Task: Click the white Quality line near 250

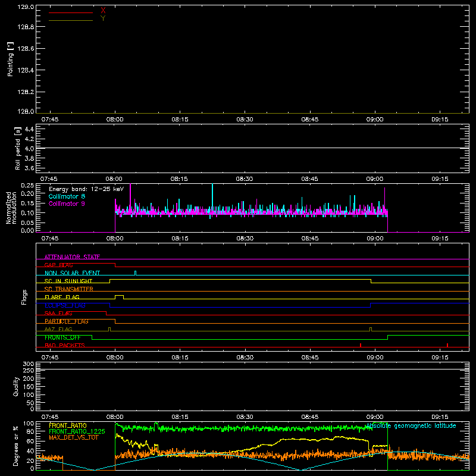Action: (252, 369)
